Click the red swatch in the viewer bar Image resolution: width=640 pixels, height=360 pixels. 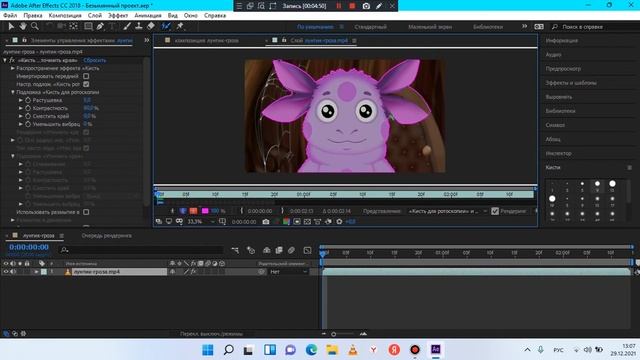193,211
